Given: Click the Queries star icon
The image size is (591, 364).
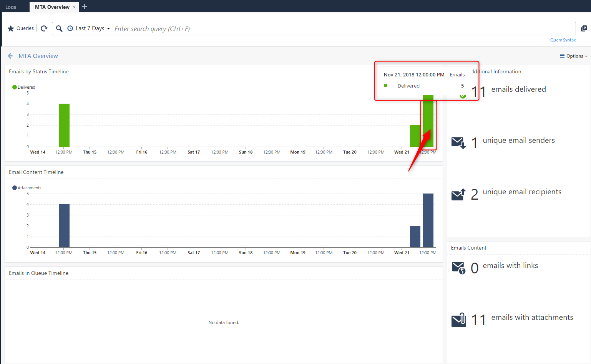Looking at the screenshot, I should (11, 28).
